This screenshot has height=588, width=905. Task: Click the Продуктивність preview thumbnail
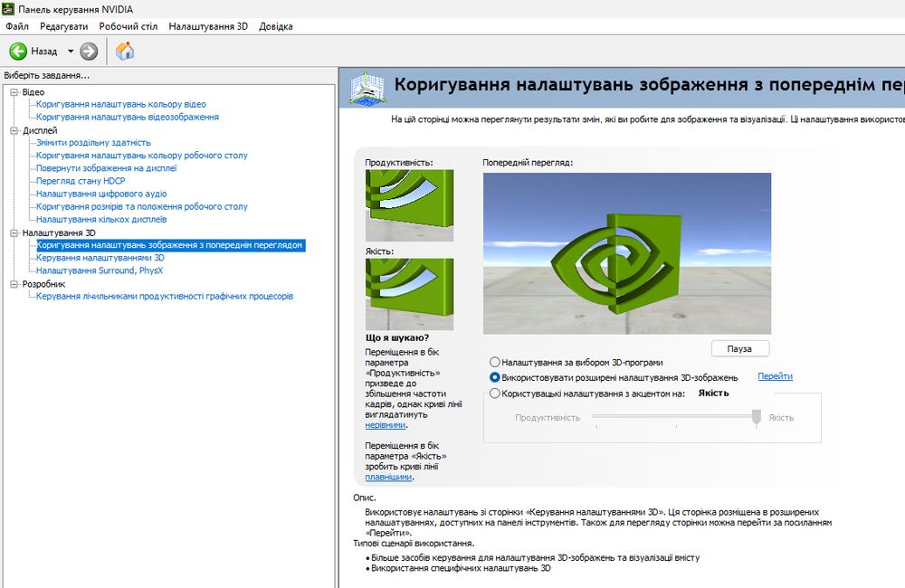click(409, 204)
